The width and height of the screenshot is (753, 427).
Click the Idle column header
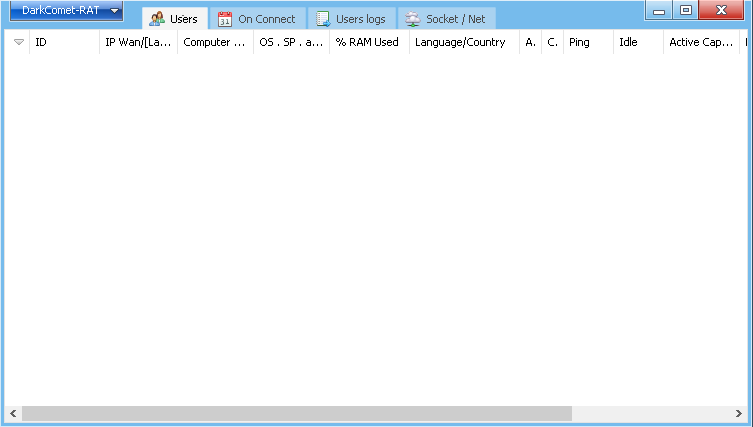638,43
